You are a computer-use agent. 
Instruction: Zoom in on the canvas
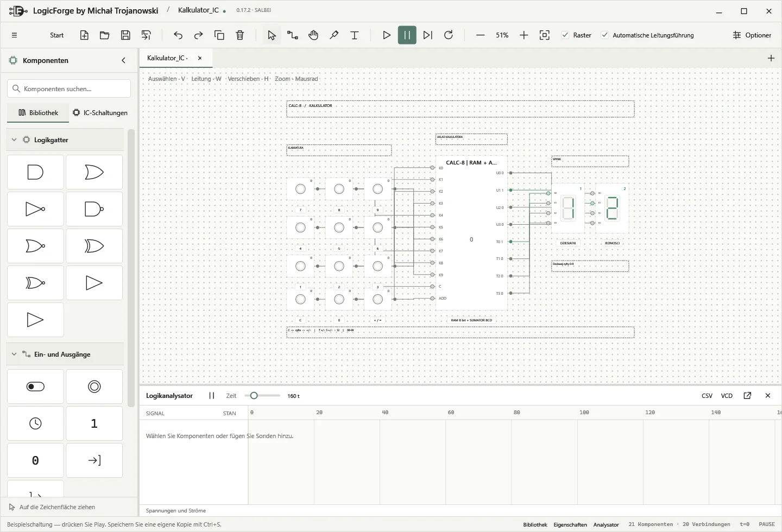coord(524,35)
